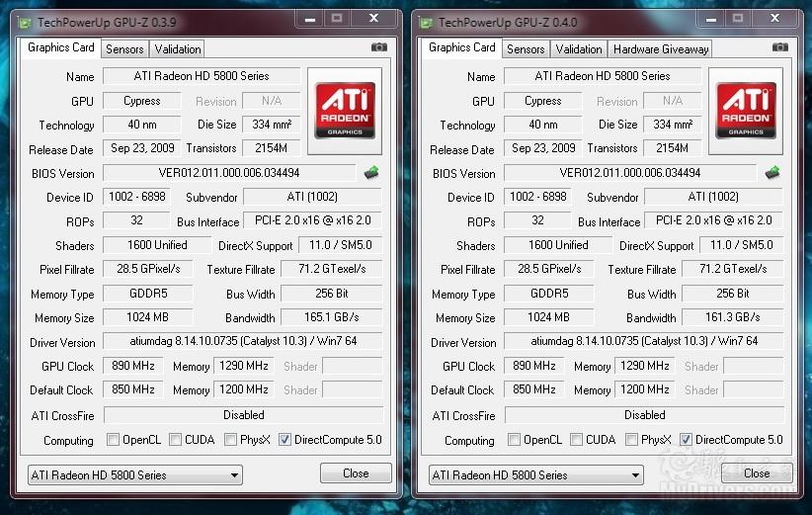The width and height of the screenshot is (812, 515).
Task: Switch to Validation tab in GPU-Z 0.3.9
Action: point(177,49)
